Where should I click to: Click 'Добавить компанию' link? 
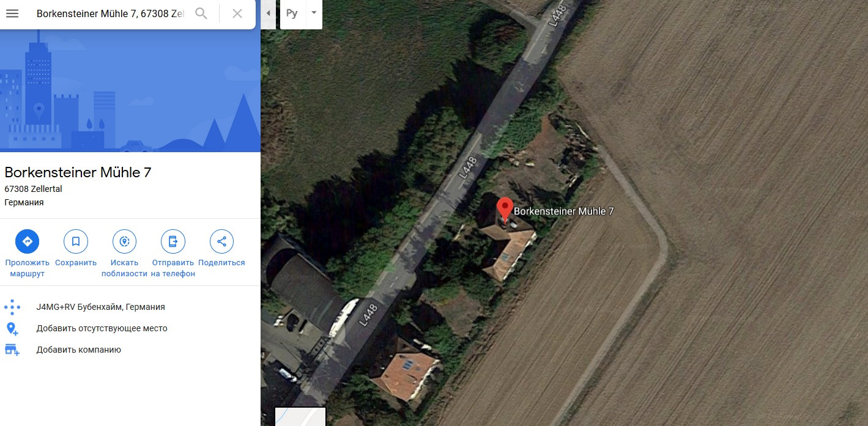[78, 350]
